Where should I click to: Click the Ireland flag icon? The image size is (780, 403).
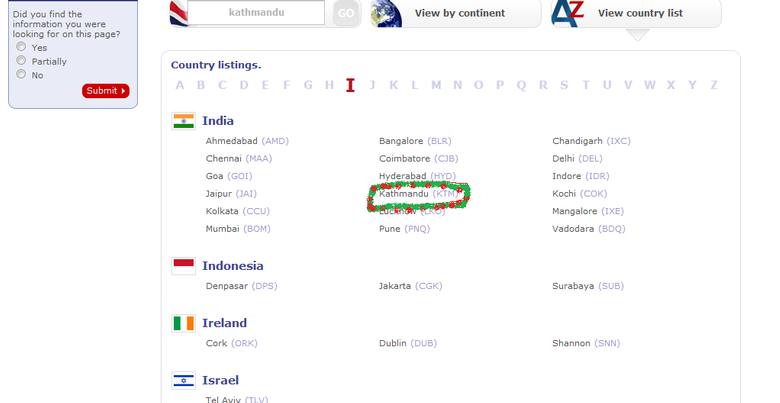tap(183, 323)
